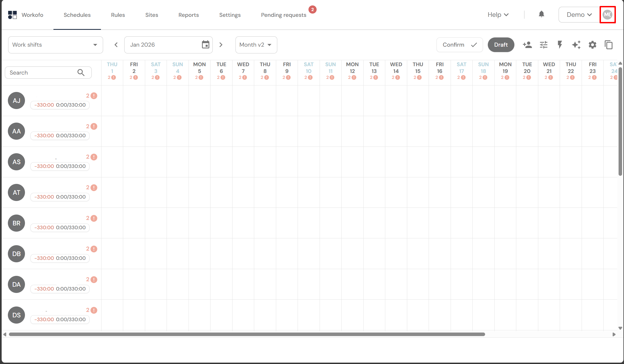Viewport: 624px width, 364px height.
Task: Click the user avatar in top-right
Action: point(607,15)
